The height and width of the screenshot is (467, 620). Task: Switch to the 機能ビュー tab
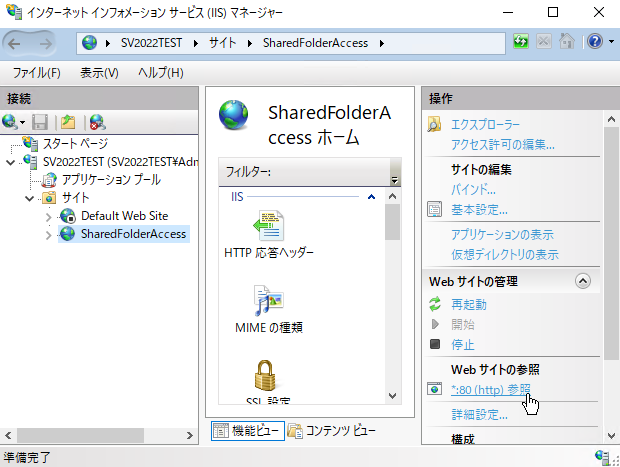coord(248,431)
